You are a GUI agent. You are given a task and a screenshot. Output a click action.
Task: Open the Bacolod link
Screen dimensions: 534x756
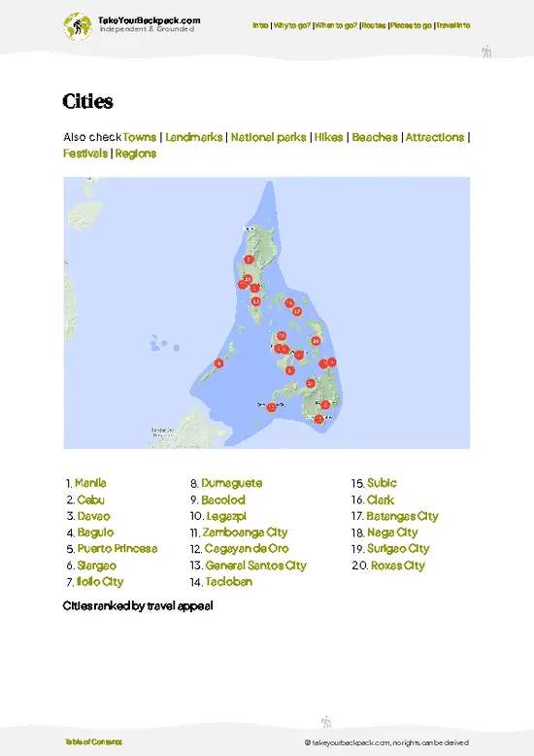point(223,500)
